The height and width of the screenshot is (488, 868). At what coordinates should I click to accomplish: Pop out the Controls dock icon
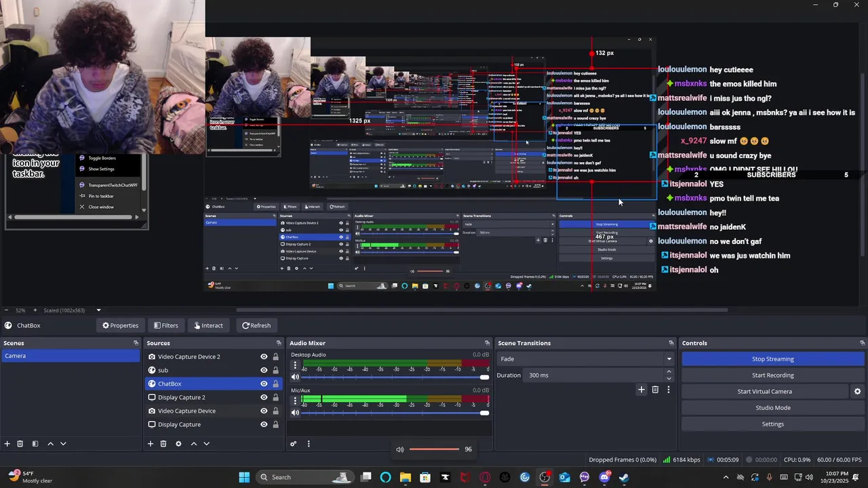pyautogui.click(x=863, y=343)
